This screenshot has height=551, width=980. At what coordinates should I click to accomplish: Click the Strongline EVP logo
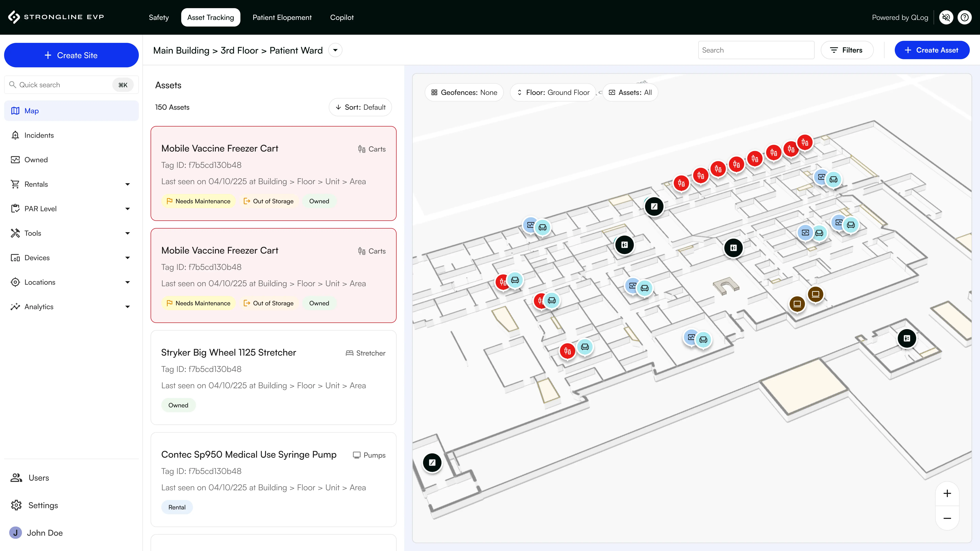[56, 17]
